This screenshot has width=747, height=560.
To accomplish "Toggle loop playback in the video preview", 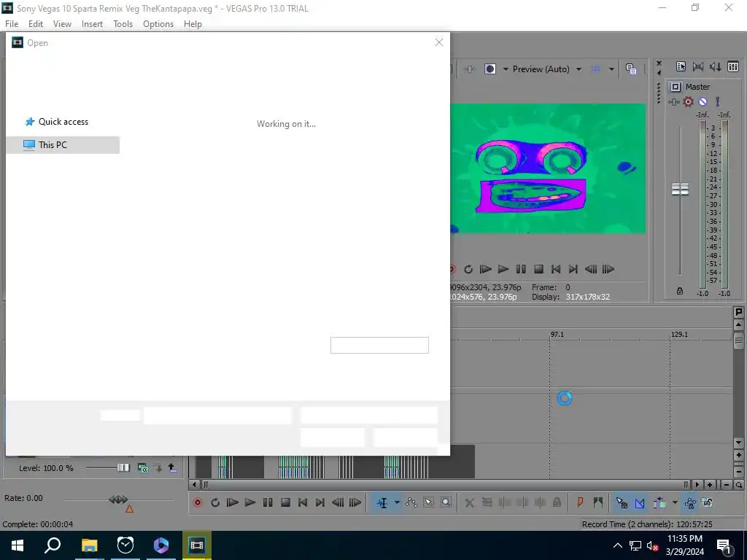I will [468, 269].
